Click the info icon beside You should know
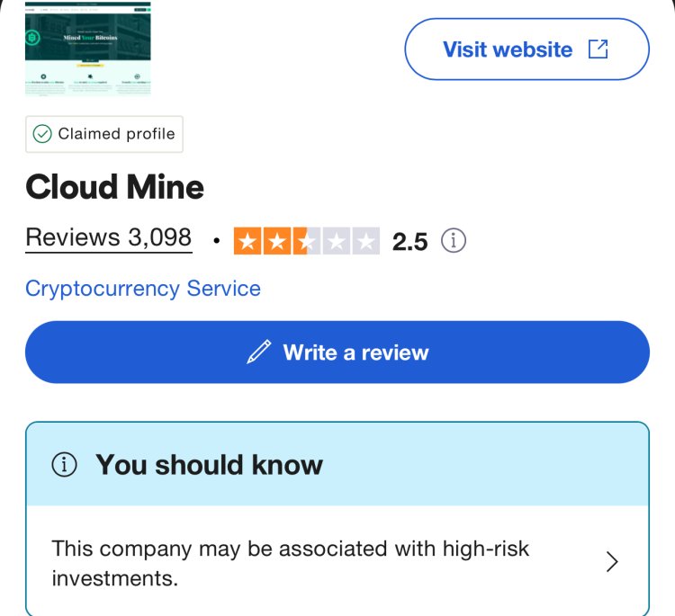This screenshot has width=675, height=616. click(x=64, y=465)
